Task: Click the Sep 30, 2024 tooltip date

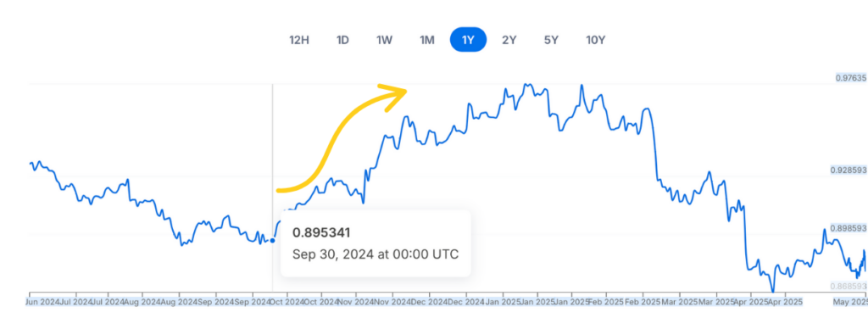Action: click(376, 255)
